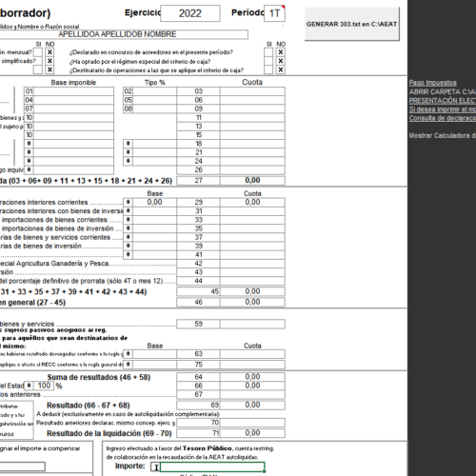Open the Pago Impuestos link
476x476 pixels.
pos(432,83)
